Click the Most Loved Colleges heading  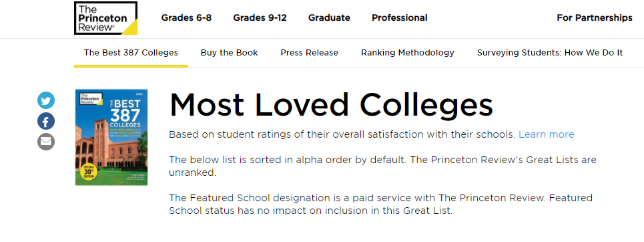pos(331,105)
